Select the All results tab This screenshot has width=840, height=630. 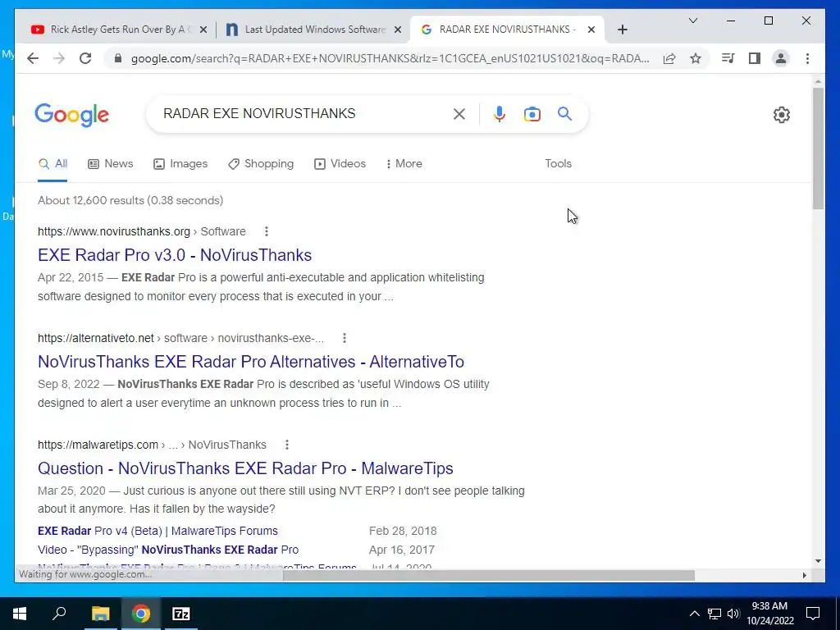coord(52,164)
